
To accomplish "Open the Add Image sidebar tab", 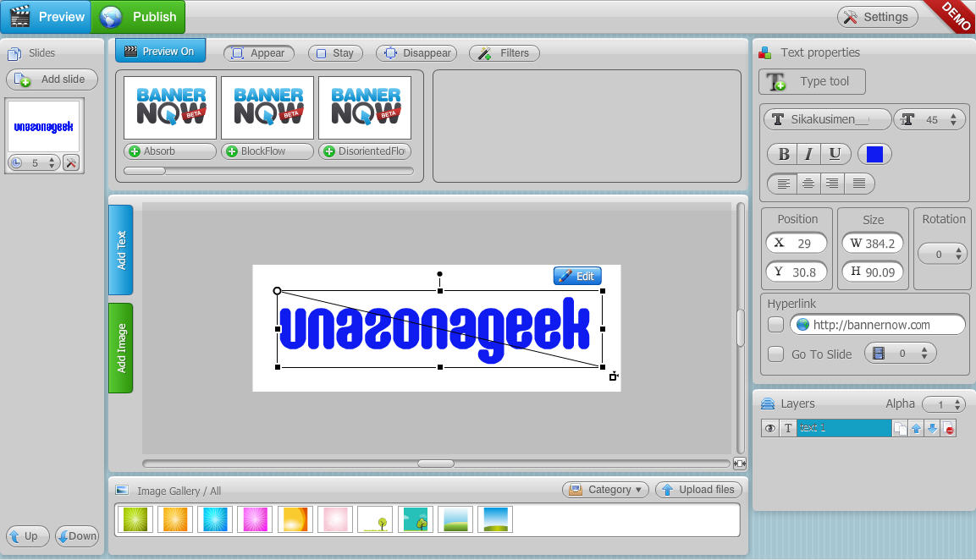I will (119, 348).
